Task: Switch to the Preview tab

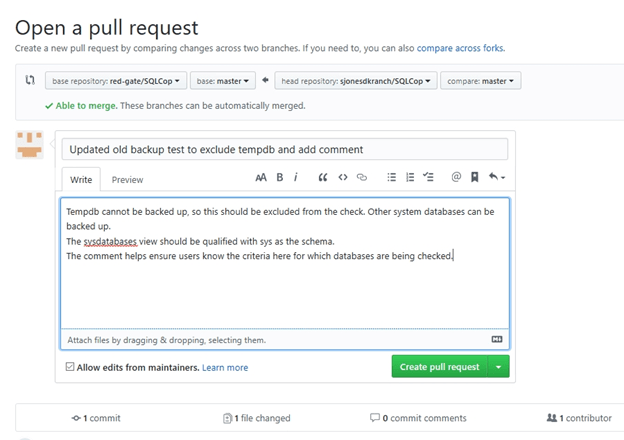Action: click(127, 180)
